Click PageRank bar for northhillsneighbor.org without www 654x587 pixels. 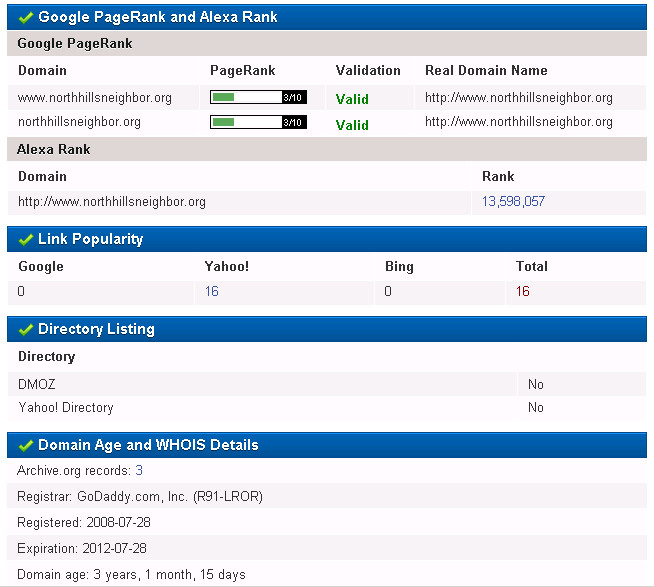pyautogui.click(x=258, y=122)
